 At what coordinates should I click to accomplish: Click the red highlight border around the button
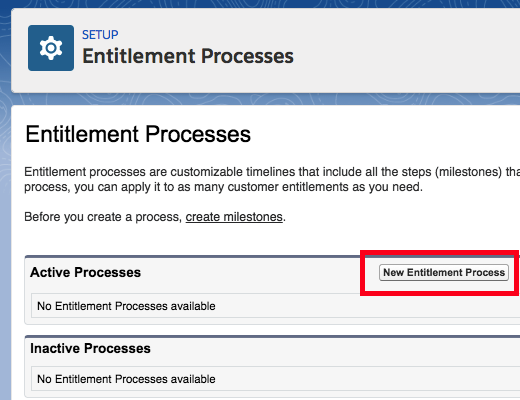[x=439, y=293]
